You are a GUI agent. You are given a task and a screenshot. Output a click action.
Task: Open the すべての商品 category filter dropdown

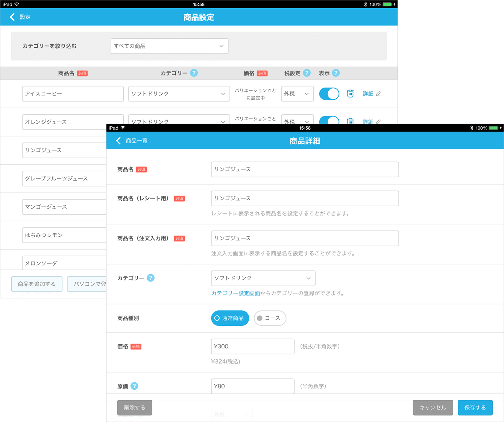[169, 46]
